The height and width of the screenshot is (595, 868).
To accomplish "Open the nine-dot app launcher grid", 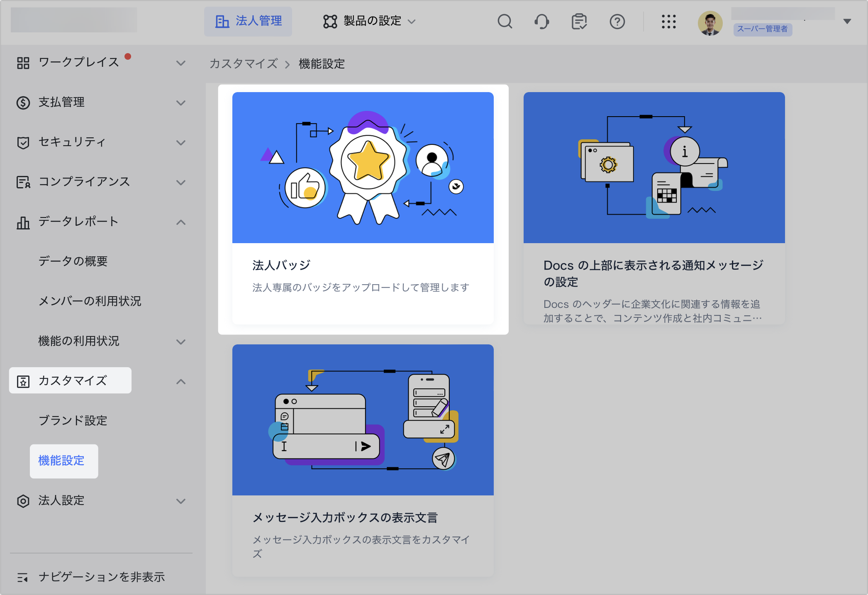I will (x=668, y=21).
